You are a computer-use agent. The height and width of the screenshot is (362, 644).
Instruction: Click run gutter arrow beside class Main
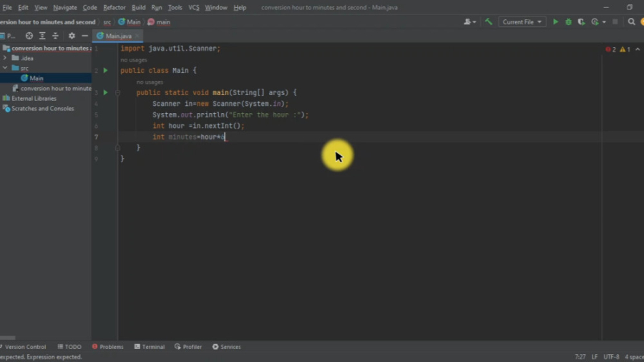(x=105, y=71)
